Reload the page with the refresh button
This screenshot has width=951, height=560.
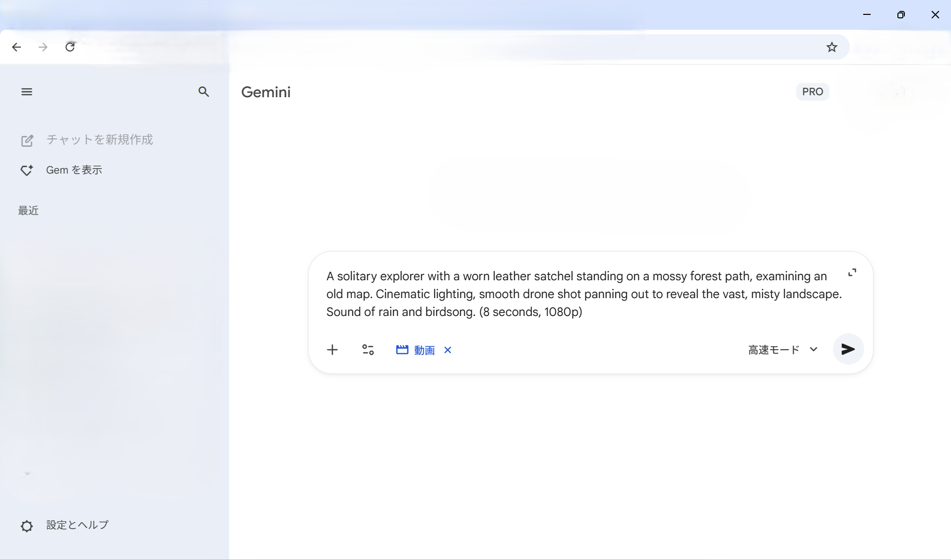point(70,47)
